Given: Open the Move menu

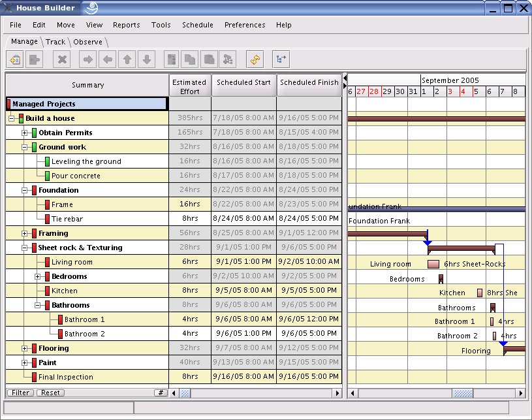Looking at the screenshot, I should (x=66, y=25).
